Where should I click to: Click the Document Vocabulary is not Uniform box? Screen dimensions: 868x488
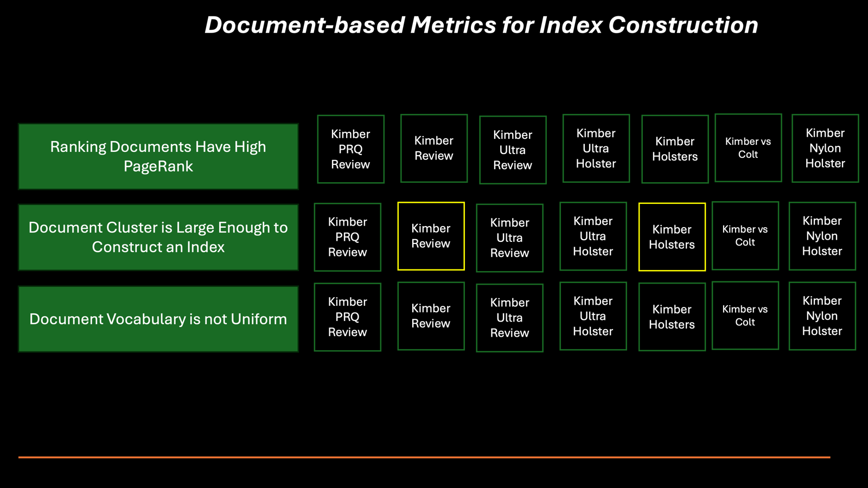pos(158,319)
